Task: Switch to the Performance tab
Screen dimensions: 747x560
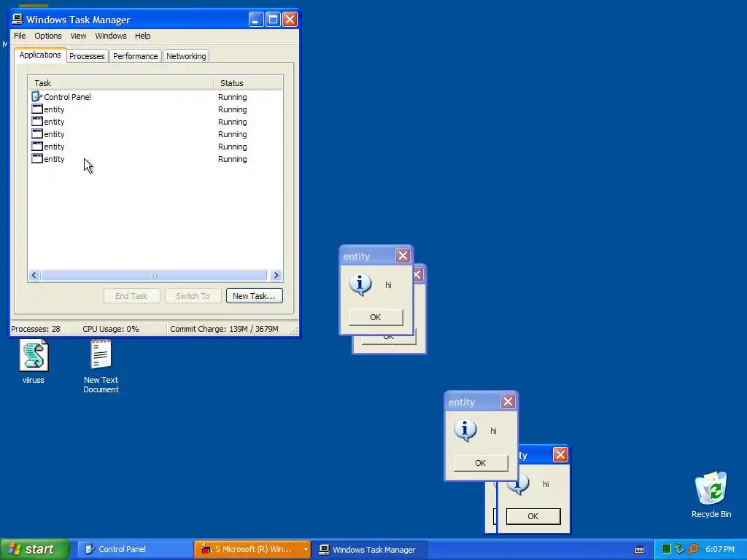Action: pyautogui.click(x=135, y=55)
